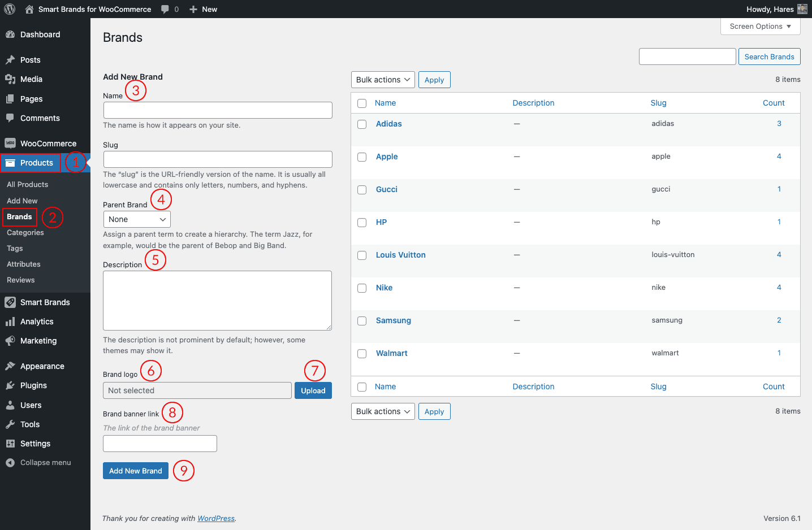Click the Upload brand logo button

(313, 390)
